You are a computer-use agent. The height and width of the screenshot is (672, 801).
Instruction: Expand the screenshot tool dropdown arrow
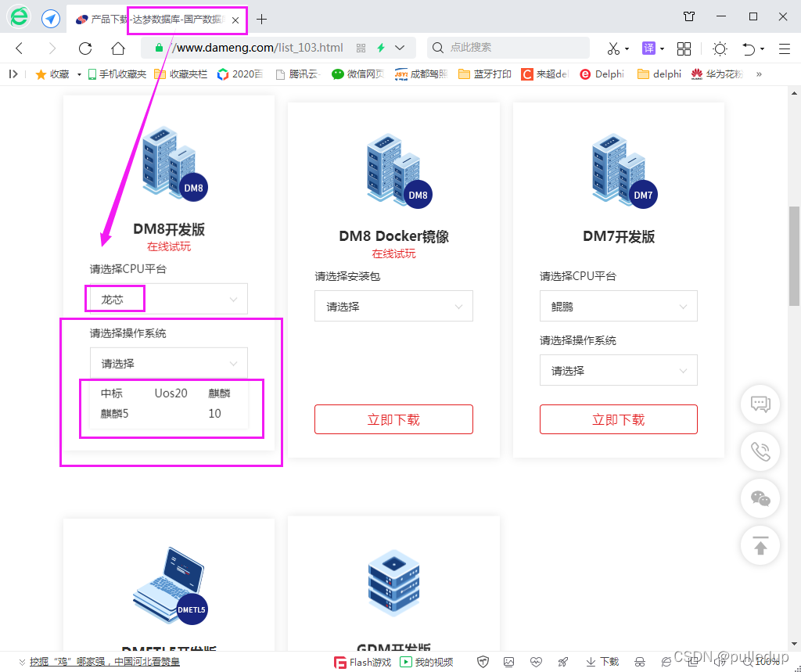click(x=627, y=49)
